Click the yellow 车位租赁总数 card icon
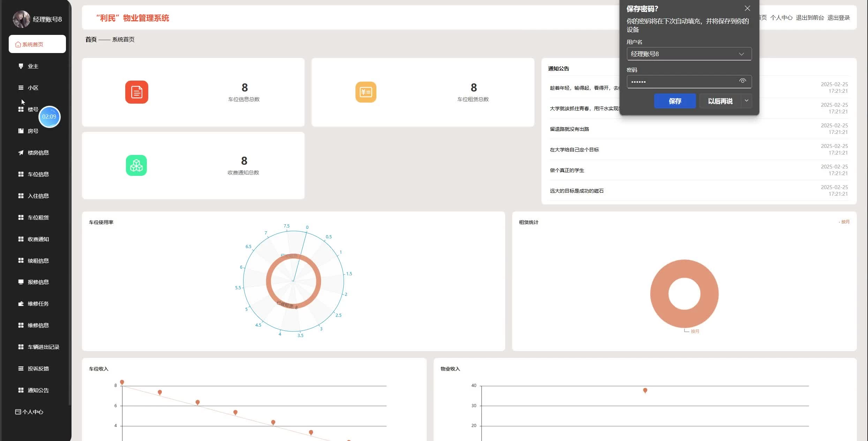The width and height of the screenshot is (868, 441). coord(366,92)
